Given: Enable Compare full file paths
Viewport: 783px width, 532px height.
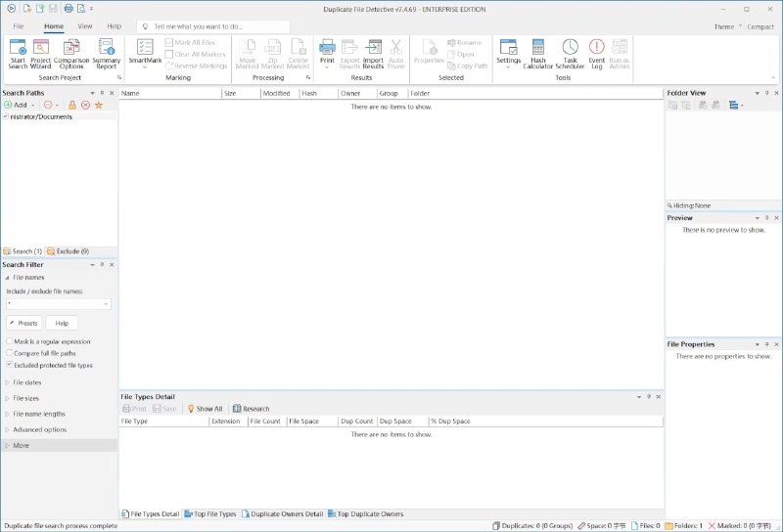Looking at the screenshot, I should (9, 353).
